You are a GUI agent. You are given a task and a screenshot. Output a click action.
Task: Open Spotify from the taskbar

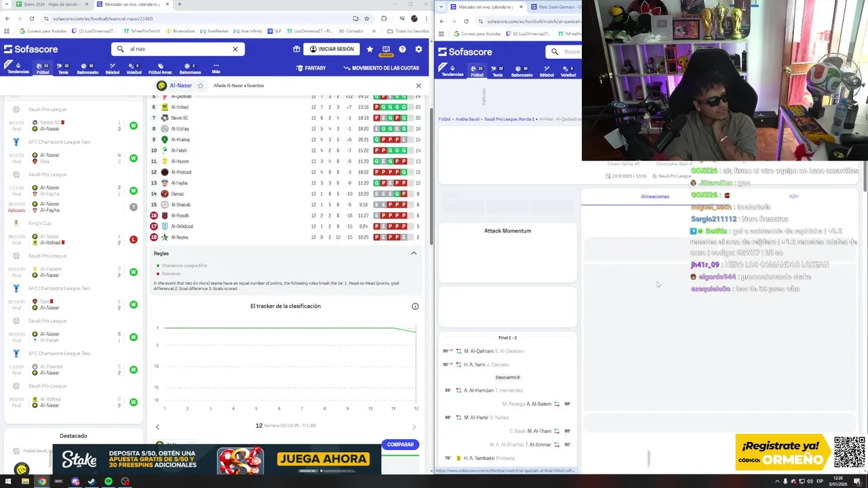pos(108,481)
